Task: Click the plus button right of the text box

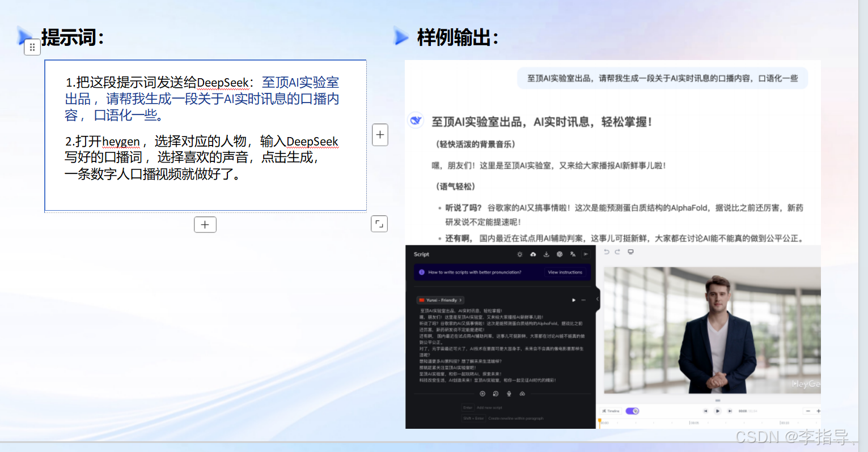Action: click(x=380, y=135)
